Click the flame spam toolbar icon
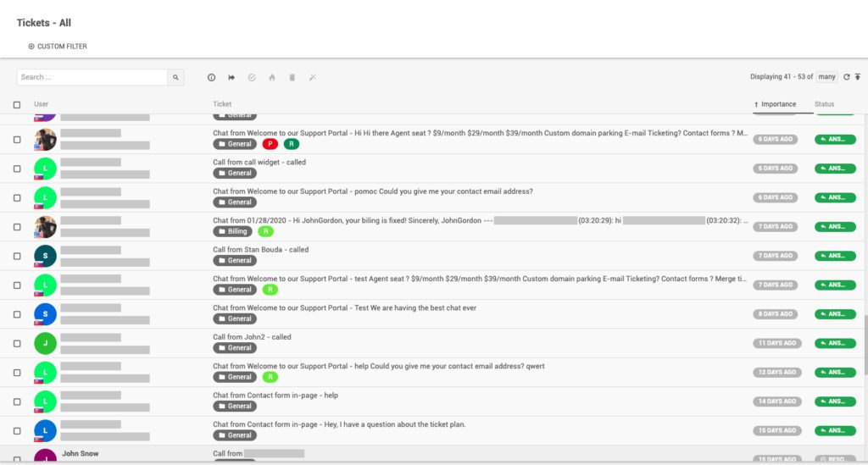This screenshot has height=465, width=868. (272, 77)
